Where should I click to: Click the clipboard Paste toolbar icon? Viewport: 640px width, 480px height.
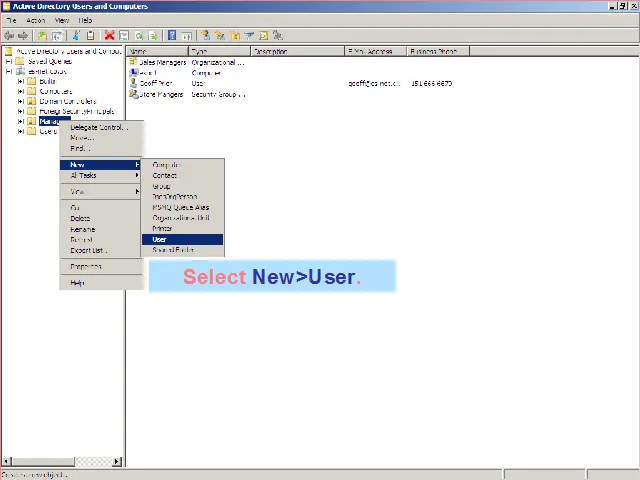tap(91, 36)
